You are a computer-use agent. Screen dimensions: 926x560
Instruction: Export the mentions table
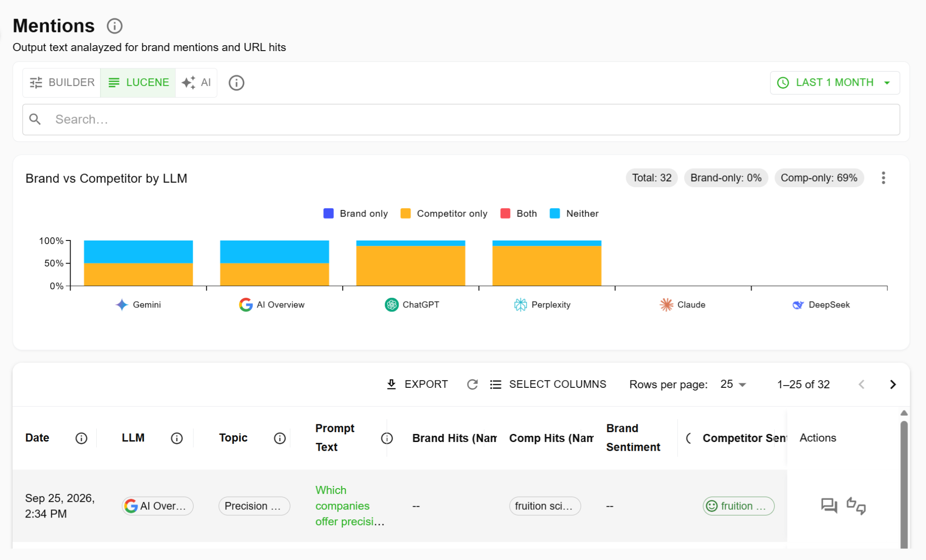(x=417, y=384)
